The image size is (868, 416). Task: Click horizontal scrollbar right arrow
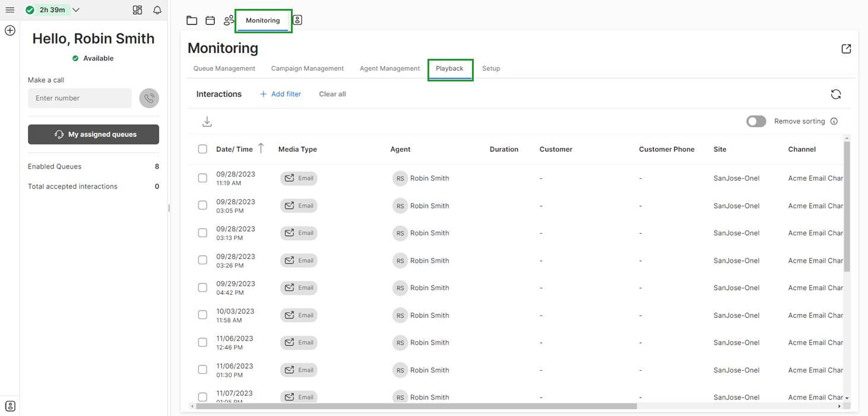point(840,406)
